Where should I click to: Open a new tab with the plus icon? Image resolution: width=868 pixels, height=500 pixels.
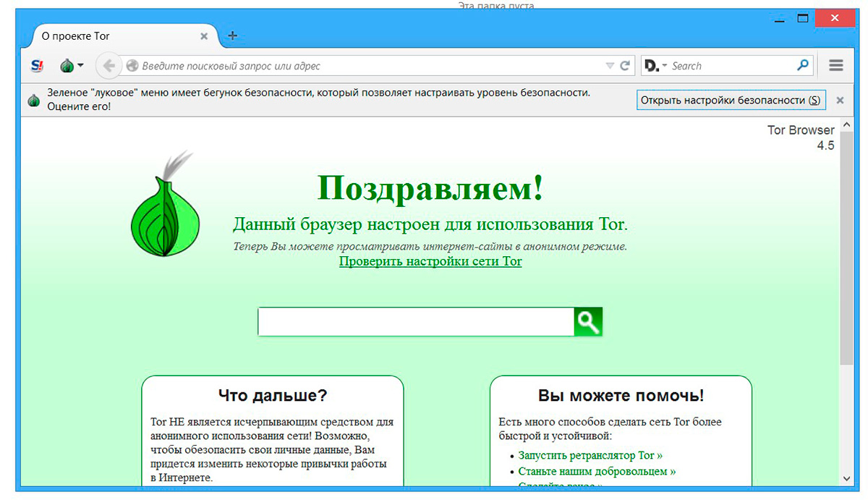click(x=232, y=33)
